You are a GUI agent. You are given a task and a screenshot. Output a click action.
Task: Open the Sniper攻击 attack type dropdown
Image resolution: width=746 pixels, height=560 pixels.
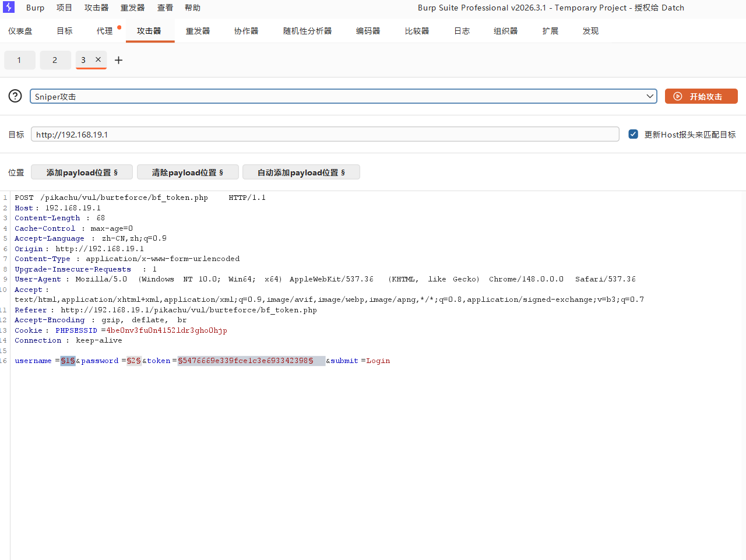pos(343,96)
